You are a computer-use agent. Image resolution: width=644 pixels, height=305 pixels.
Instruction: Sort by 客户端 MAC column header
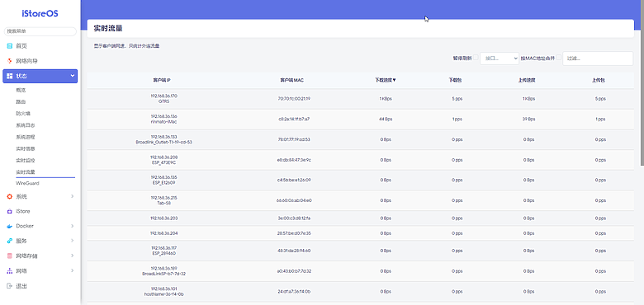click(x=291, y=80)
